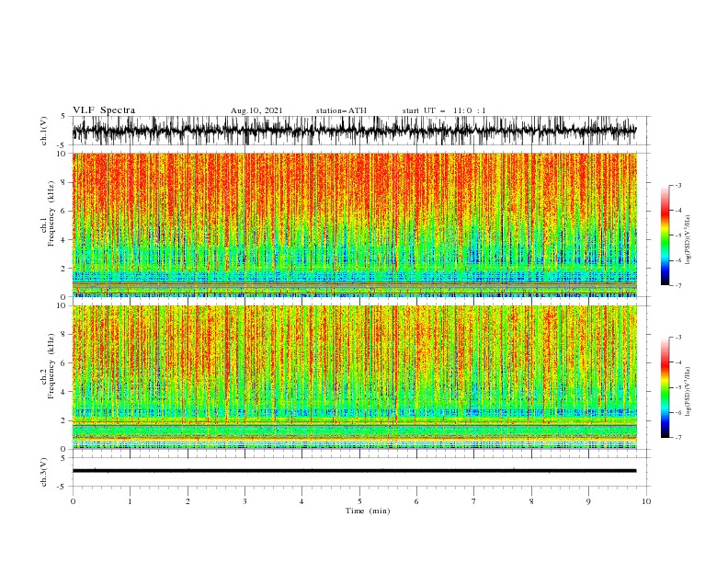Screen dimensions: 728x563
Task: Click the ch.3 flat black trace
Action: click(354, 471)
